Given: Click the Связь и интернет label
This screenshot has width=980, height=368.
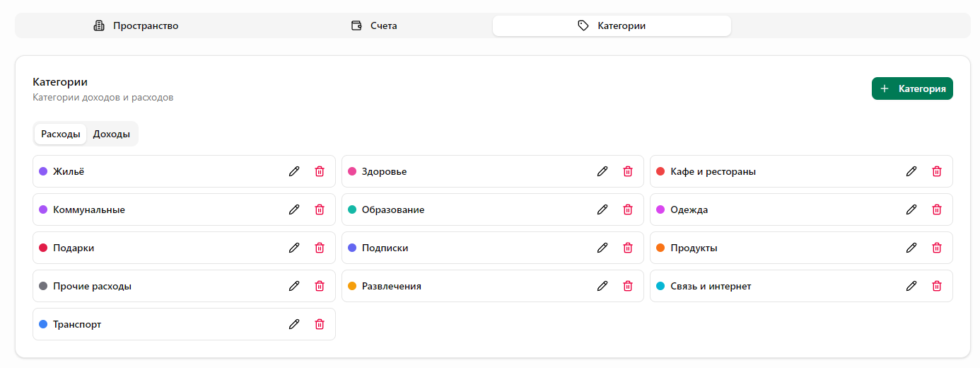Looking at the screenshot, I should tap(711, 286).
